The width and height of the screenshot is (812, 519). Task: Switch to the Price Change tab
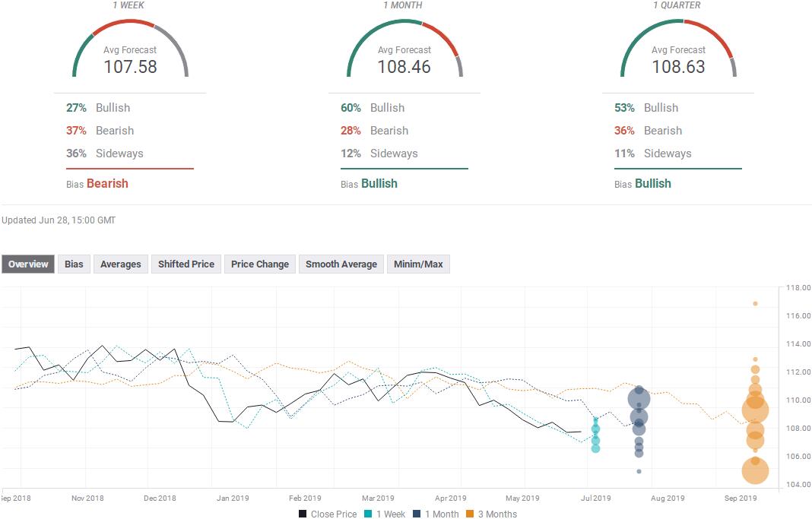pos(260,264)
